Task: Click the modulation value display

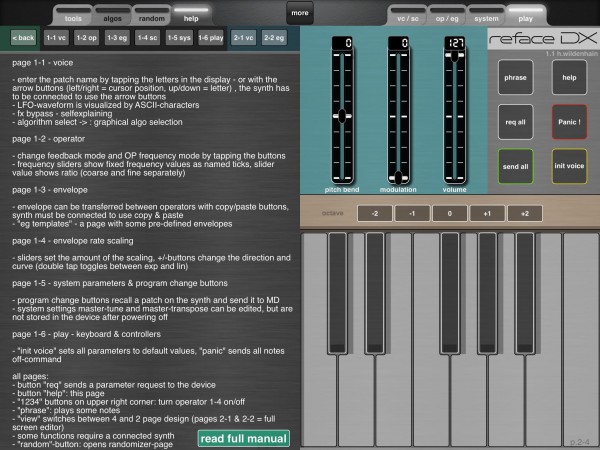Action: (398, 43)
